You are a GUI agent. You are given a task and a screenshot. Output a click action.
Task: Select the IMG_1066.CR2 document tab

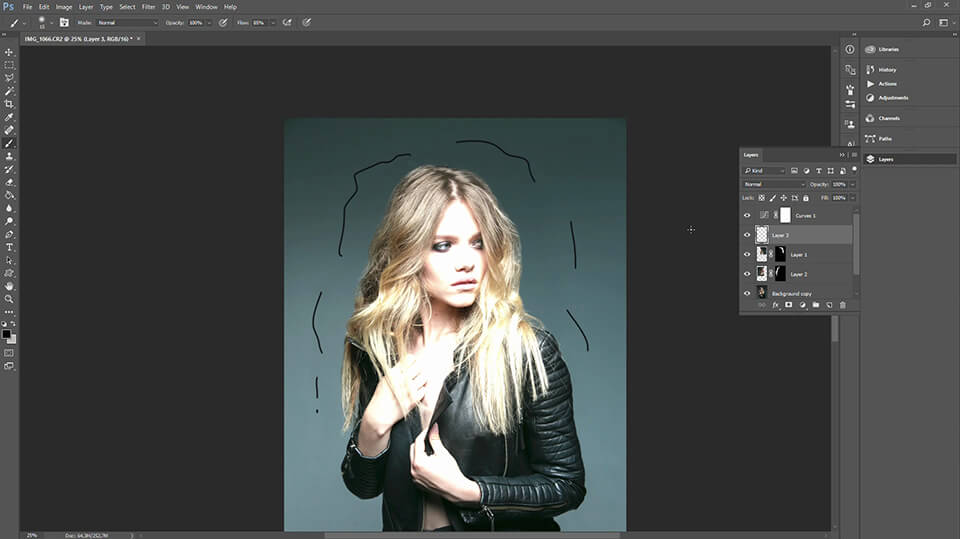pyautogui.click(x=78, y=39)
